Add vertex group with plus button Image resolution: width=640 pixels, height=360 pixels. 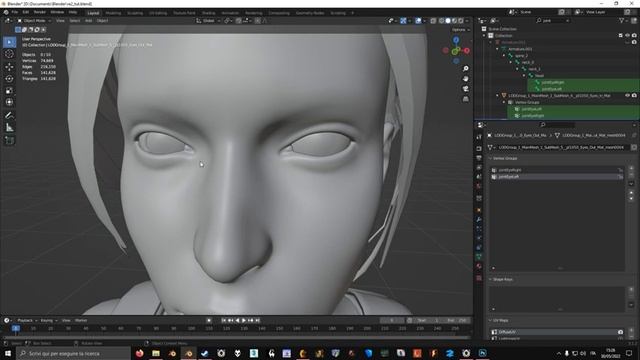pyautogui.click(x=631, y=168)
